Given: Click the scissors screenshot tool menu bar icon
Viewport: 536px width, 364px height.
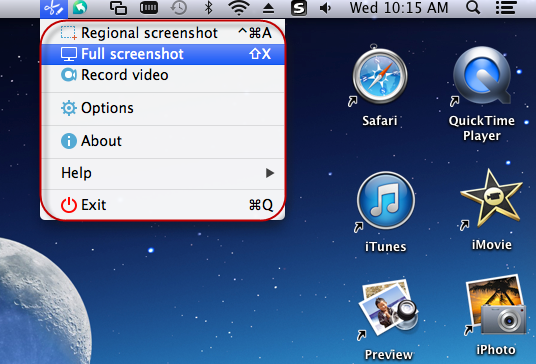Looking at the screenshot, I should (54, 9).
